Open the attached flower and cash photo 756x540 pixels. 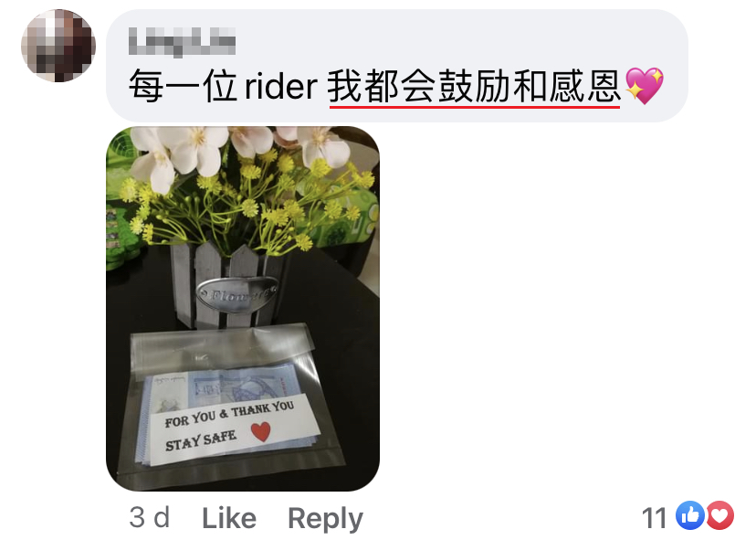(x=243, y=309)
